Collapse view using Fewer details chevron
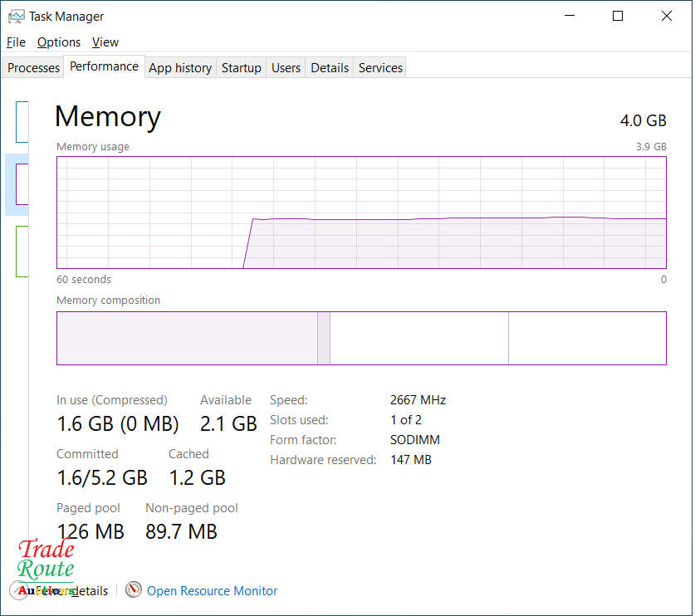Screen dimensions: 695x616 click(x=20, y=590)
